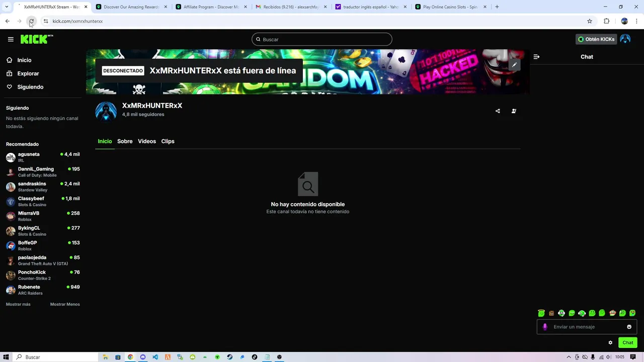This screenshot has height=362, width=644.
Task: Open the notifications icon in system tray
Action: pos(633,357)
